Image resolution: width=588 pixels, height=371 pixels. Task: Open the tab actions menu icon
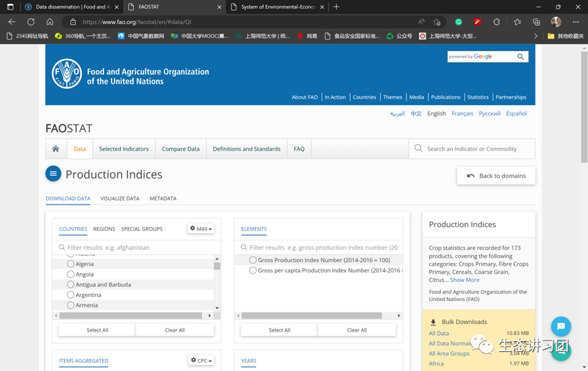10,7
